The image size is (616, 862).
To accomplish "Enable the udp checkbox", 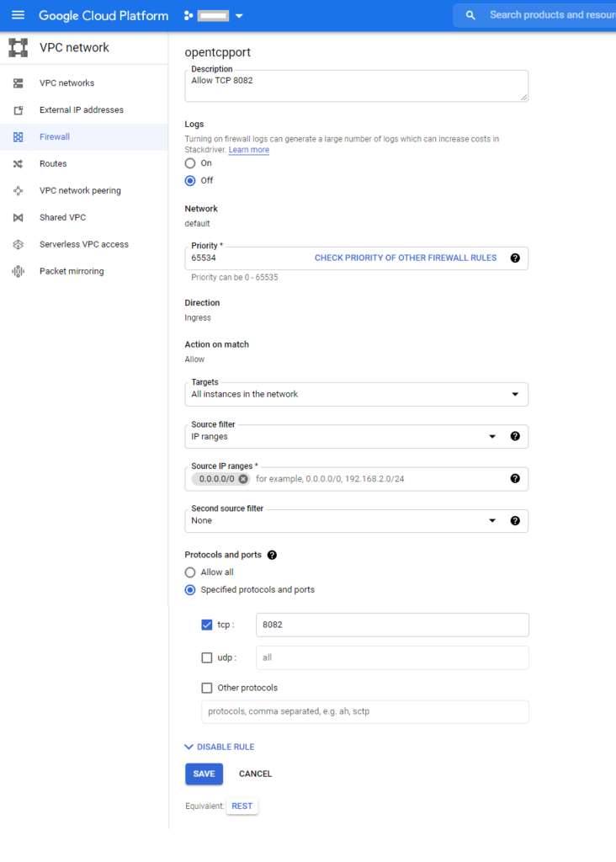I will point(207,657).
